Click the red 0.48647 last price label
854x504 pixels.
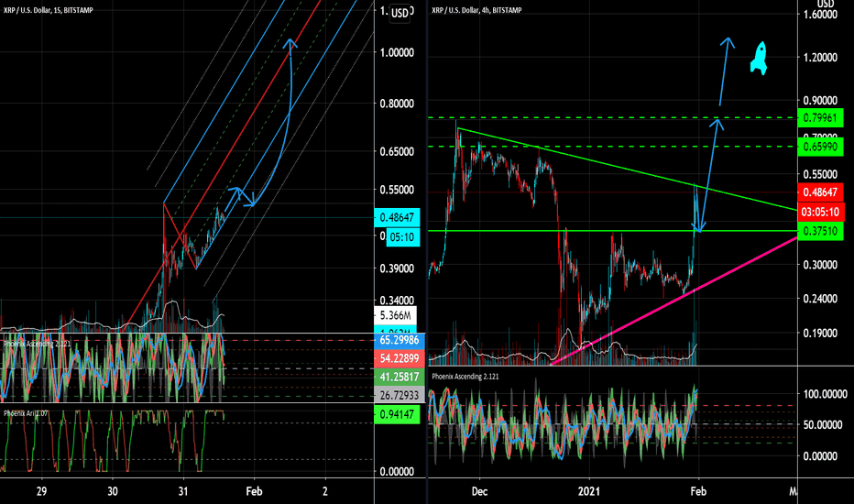(x=820, y=192)
